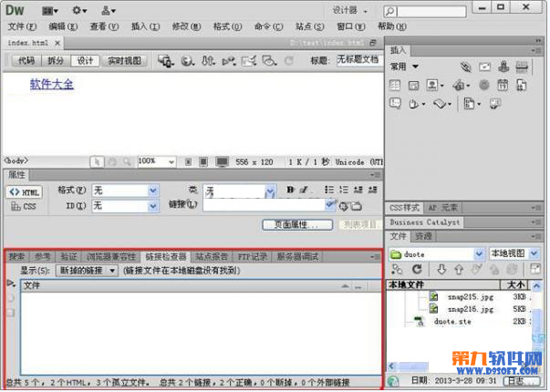Click the Bold formatting icon
550x392 pixels.
click(290, 191)
